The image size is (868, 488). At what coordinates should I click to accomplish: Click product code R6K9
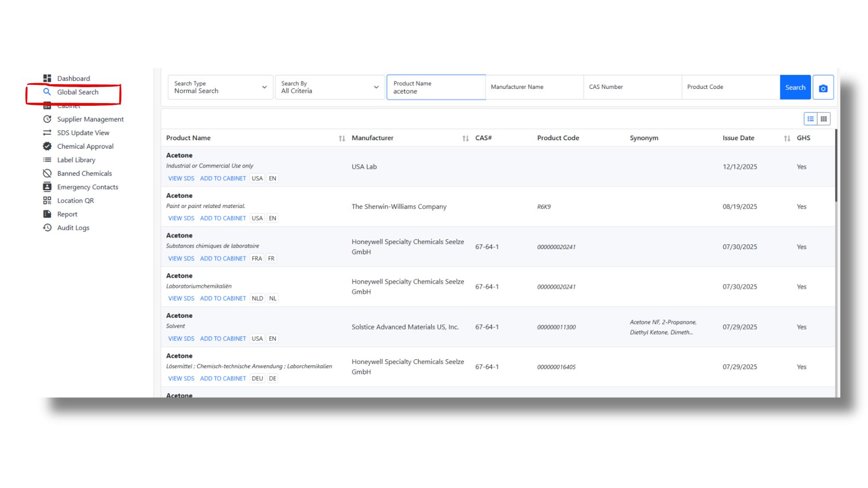pyautogui.click(x=544, y=207)
